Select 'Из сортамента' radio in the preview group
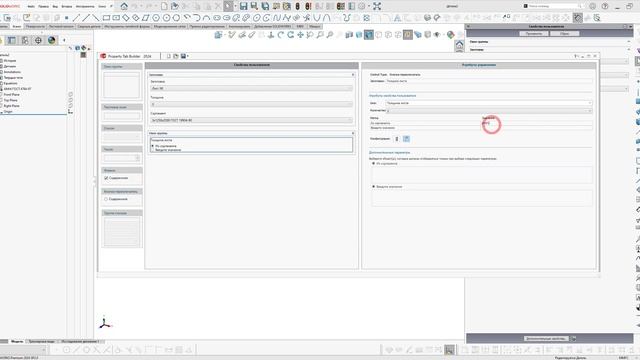Image resolution: width=640 pixels, height=360 pixels. click(153, 146)
